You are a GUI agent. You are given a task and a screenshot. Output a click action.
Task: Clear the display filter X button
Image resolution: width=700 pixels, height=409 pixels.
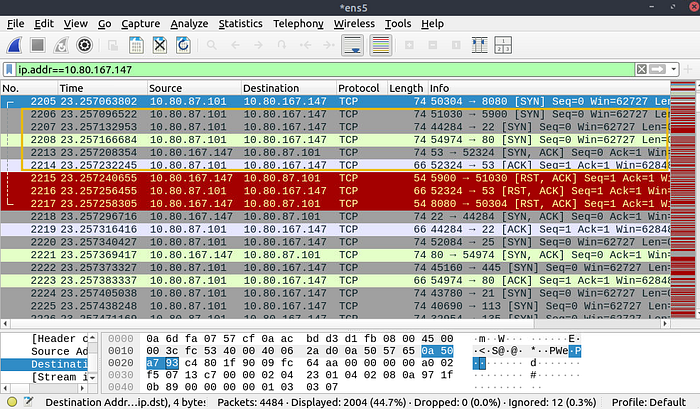point(642,70)
